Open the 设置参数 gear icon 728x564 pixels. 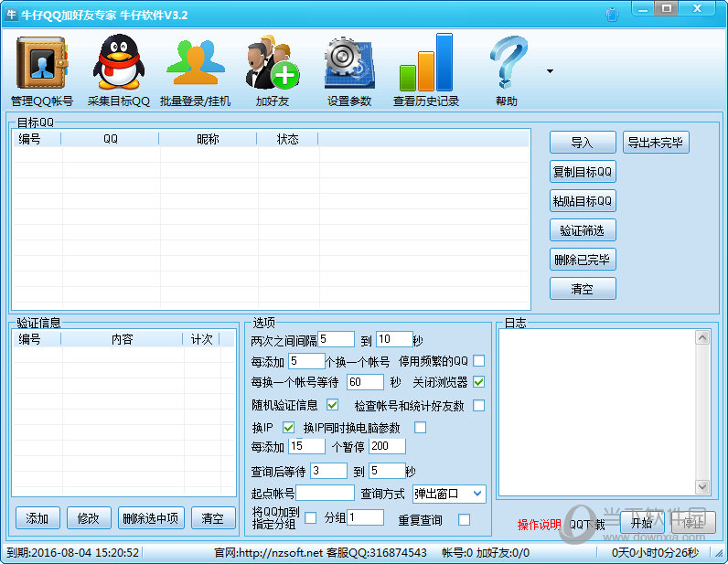point(349,69)
